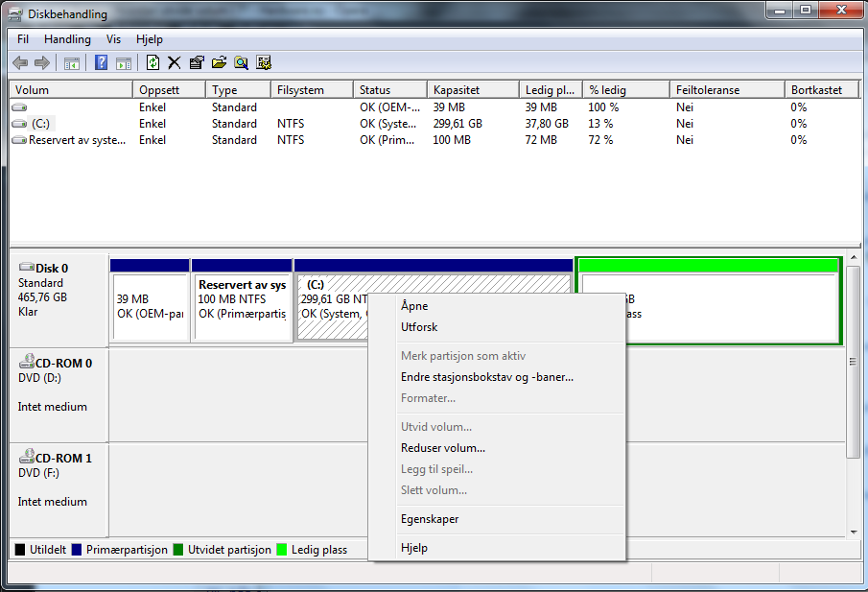Toggle the console tree pane icon
The width and height of the screenshot is (868, 592).
point(72,63)
